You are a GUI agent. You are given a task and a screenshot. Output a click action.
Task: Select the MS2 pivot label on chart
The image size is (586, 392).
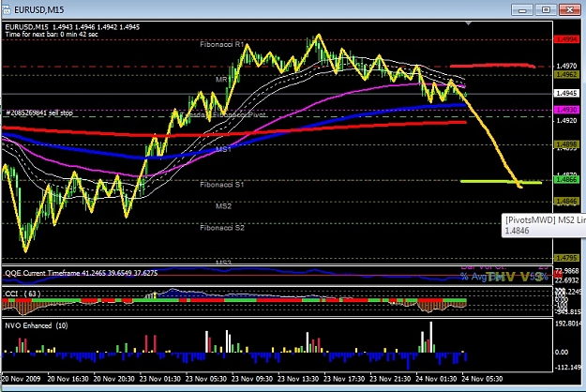(223, 206)
